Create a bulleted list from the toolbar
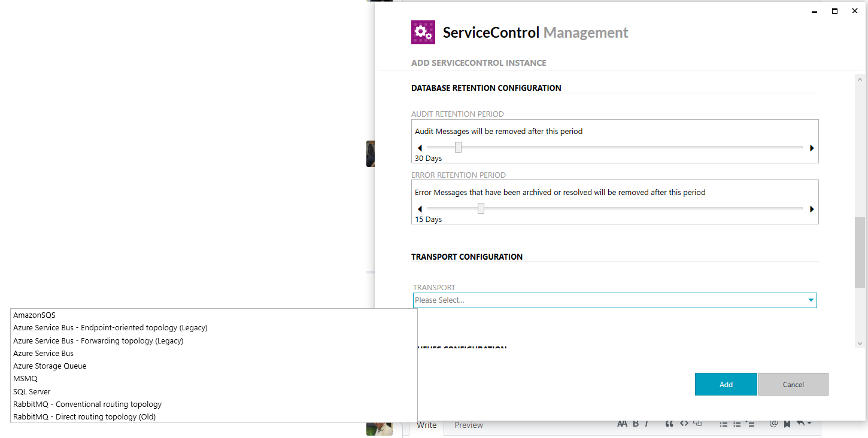Viewport: 868px width, 438px height. coord(724,424)
